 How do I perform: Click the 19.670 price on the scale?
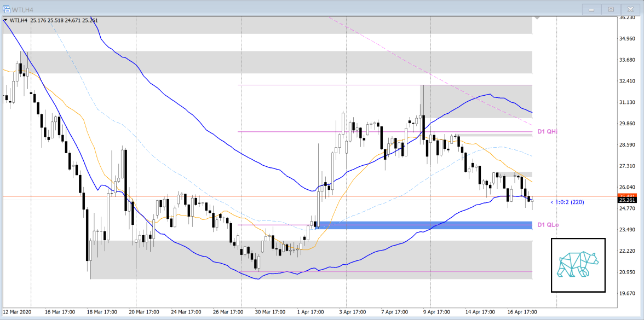[x=626, y=293]
